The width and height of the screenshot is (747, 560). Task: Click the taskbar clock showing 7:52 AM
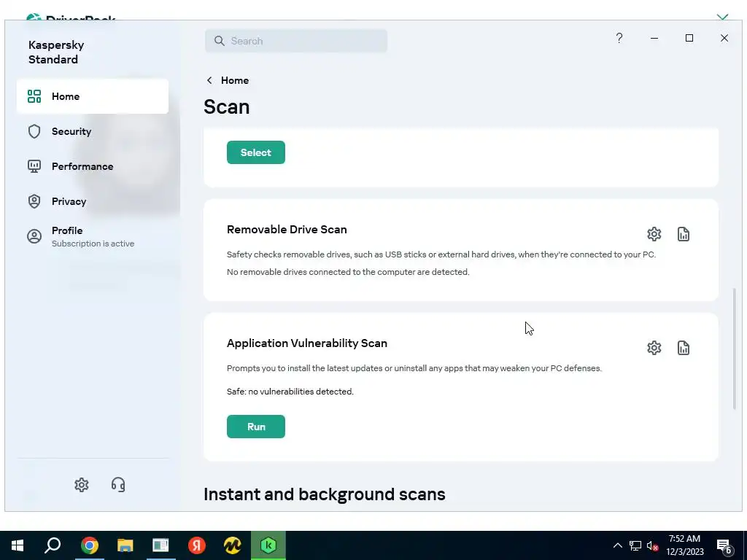click(x=684, y=545)
